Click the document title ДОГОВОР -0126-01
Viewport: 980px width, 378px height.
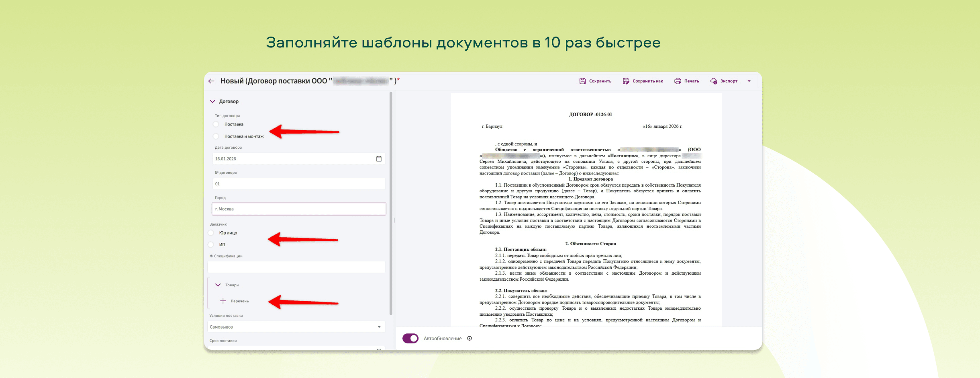(x=590, y=115)
